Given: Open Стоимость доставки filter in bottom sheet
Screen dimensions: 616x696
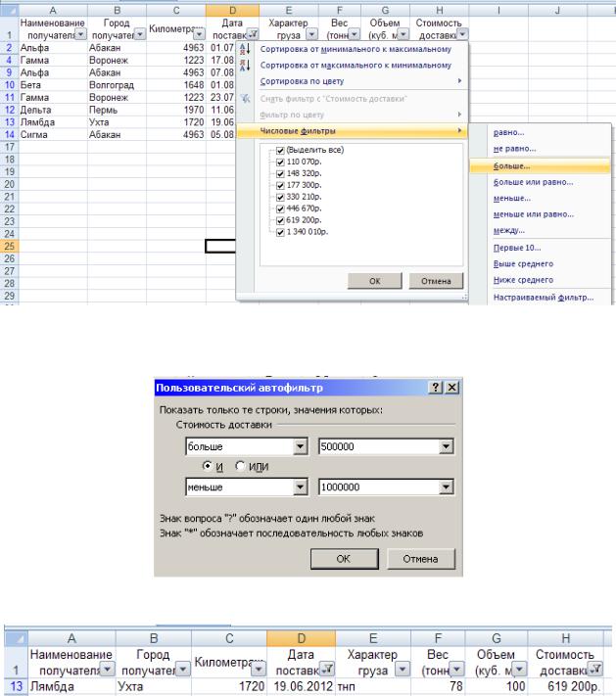Looking at the screenshot, I should click(595, 669).
